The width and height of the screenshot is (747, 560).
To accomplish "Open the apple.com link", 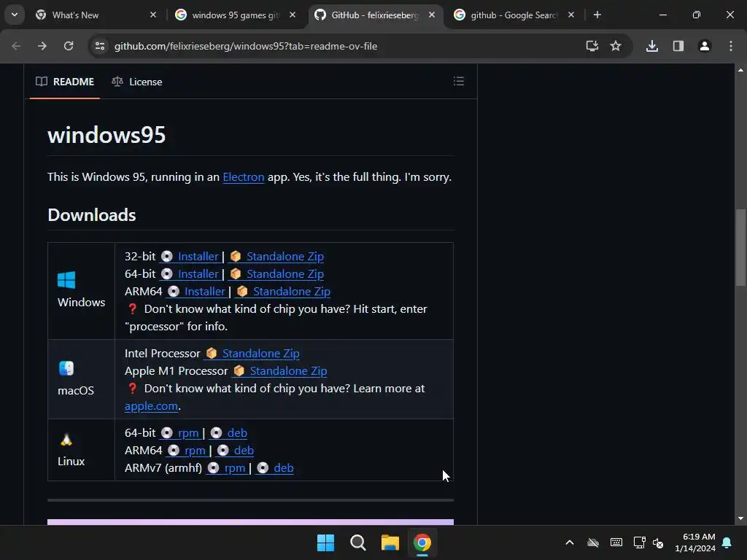I will tap(151, 406).
